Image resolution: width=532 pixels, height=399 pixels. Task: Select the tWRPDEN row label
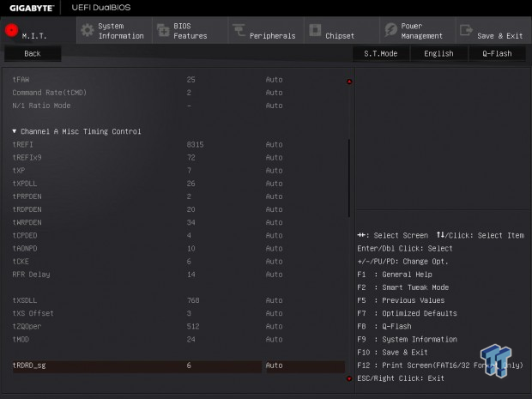click(27, 222)
